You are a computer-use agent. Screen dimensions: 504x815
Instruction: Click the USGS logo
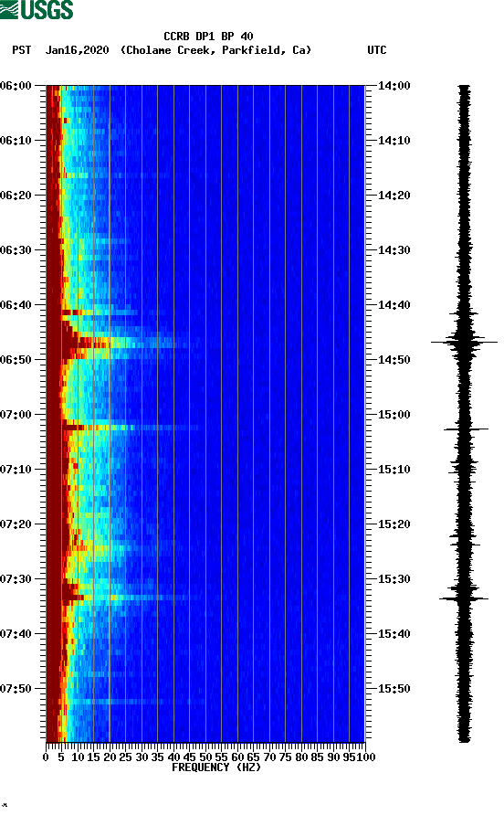coord(37,9)
